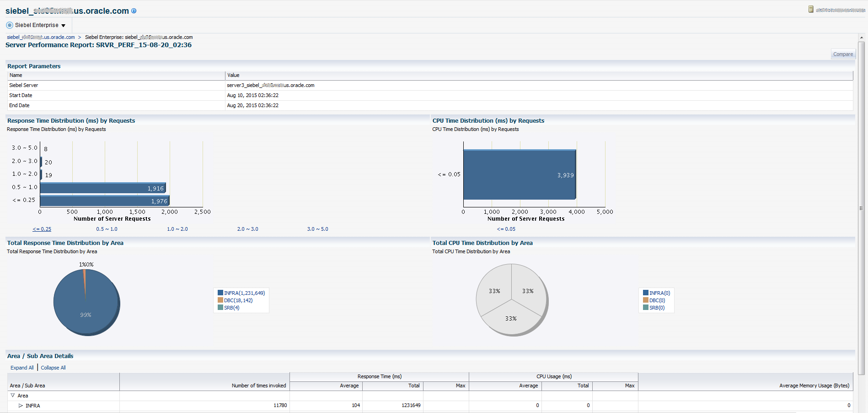Click the blue INFRA(0) swatch in CPU legend
868x413 pixels.
[x=645, y=293]
